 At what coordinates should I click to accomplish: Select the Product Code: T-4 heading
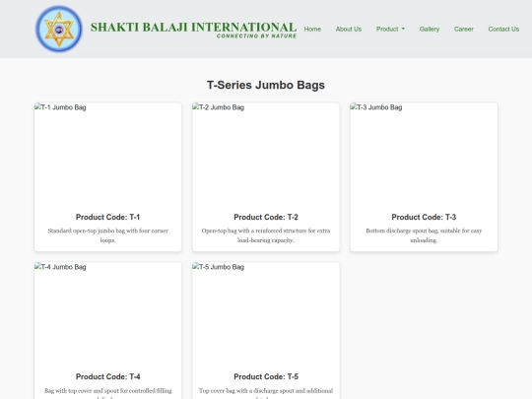[x=108, y=376]
